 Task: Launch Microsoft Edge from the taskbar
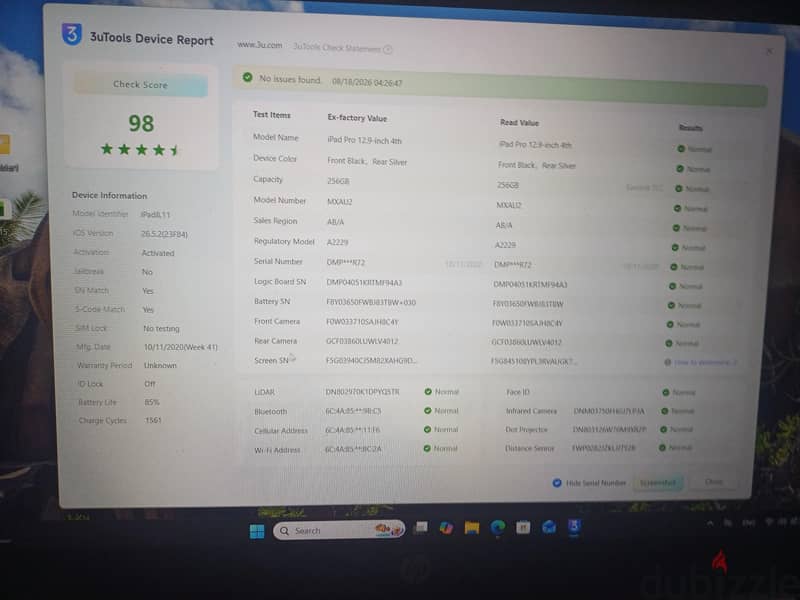497,528
